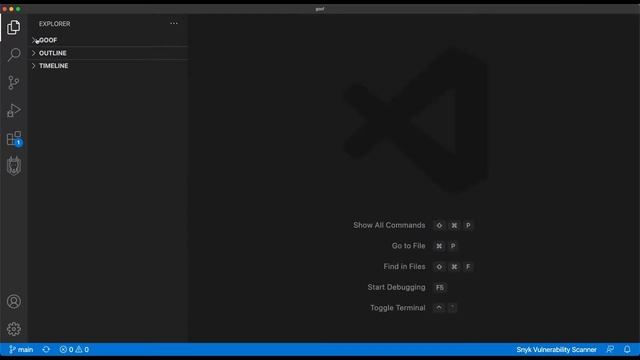Click the Find in Files label
This screenshot has height=360, width=640.
click(404, 267)
